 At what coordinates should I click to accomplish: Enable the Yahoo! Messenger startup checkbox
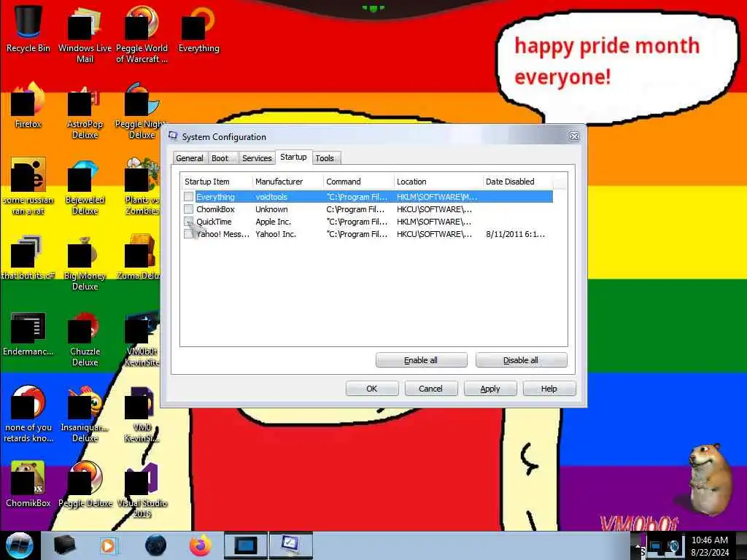(x=189, y=234)
